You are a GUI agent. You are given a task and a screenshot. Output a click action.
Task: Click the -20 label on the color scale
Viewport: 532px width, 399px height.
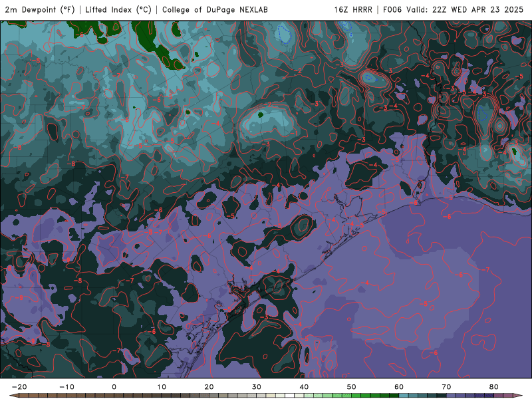[19, 387]
